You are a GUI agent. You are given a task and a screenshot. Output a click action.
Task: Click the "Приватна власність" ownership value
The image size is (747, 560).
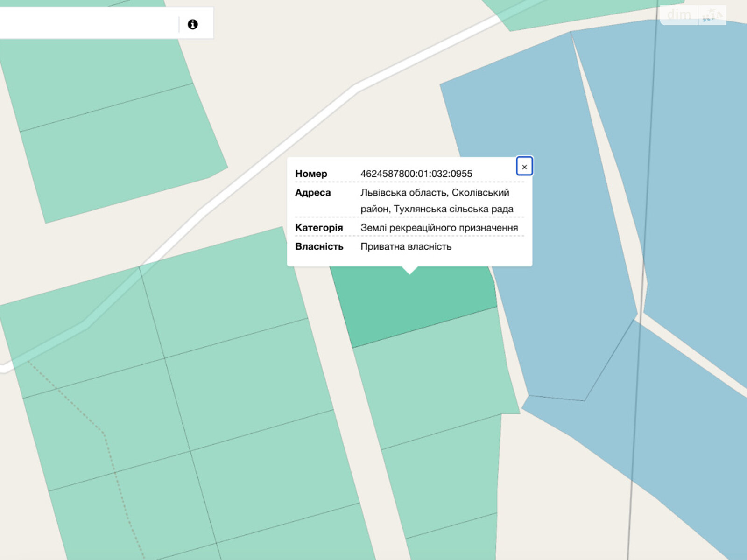tap(406, 246)
